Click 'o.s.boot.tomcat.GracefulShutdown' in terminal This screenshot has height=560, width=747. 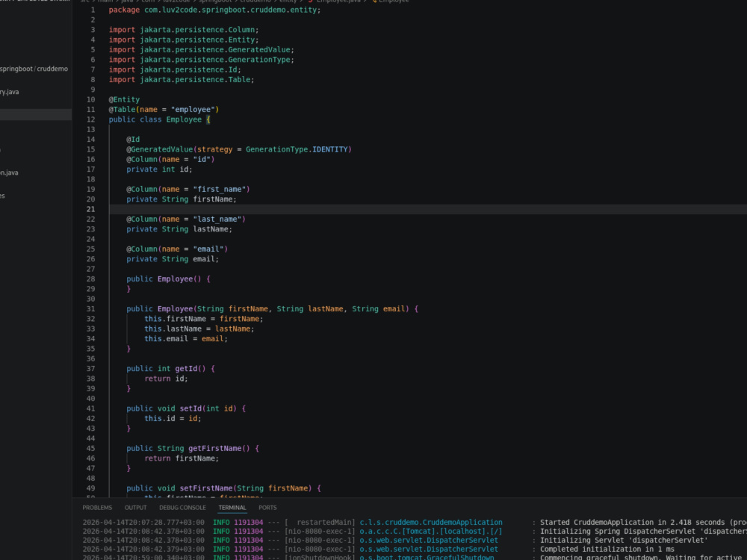point(427,557)
